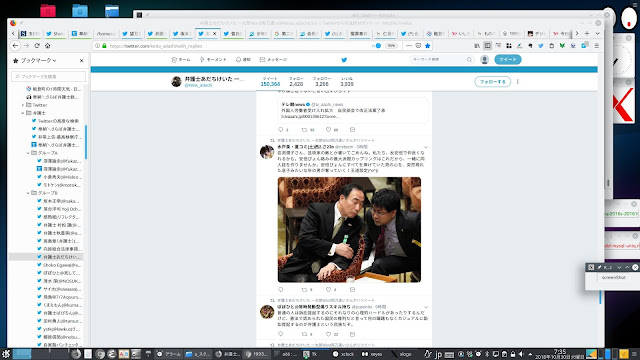This screenshot has width=640, height=360.
Task: List all tabs dropdown arrow
Action: (597, 33)
